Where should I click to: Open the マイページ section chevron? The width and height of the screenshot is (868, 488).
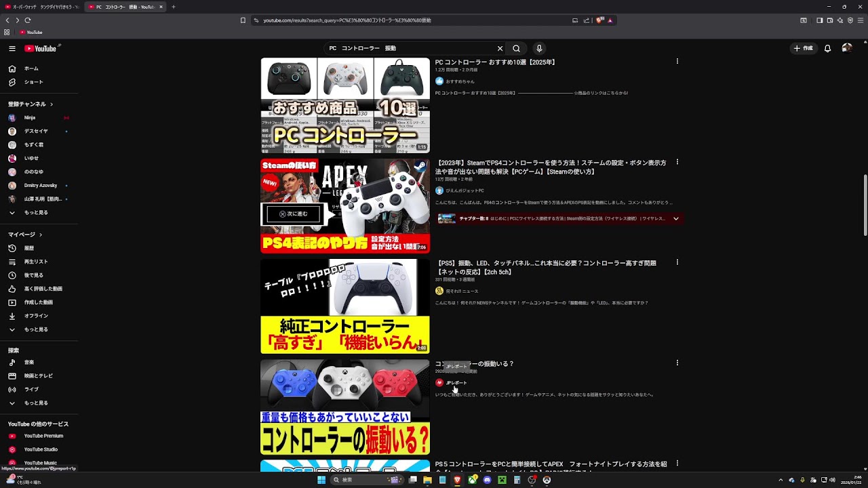pyautogui.click(x=41, y=235)
